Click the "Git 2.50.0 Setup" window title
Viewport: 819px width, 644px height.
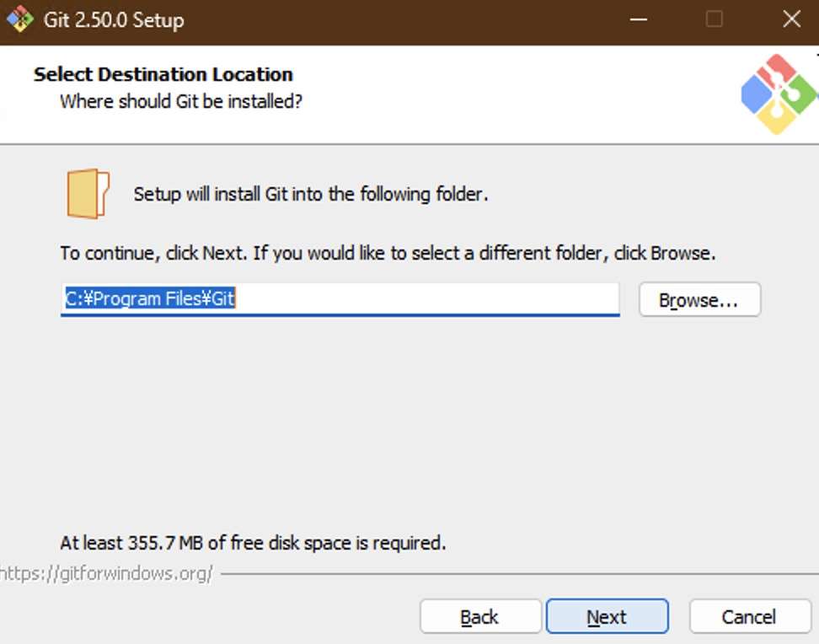114,20
